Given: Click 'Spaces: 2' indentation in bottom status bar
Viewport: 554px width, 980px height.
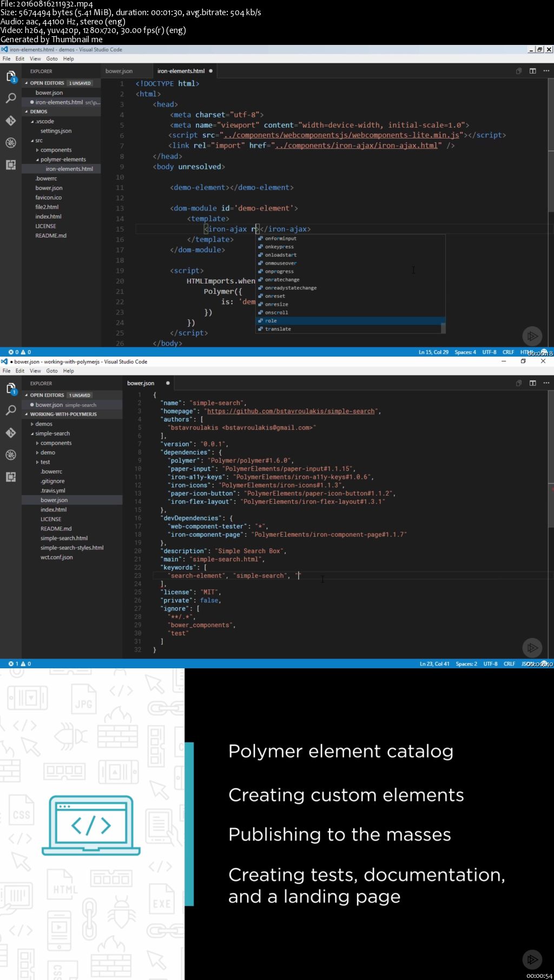Looking at the screenshot, I should [x=466, y=663].
